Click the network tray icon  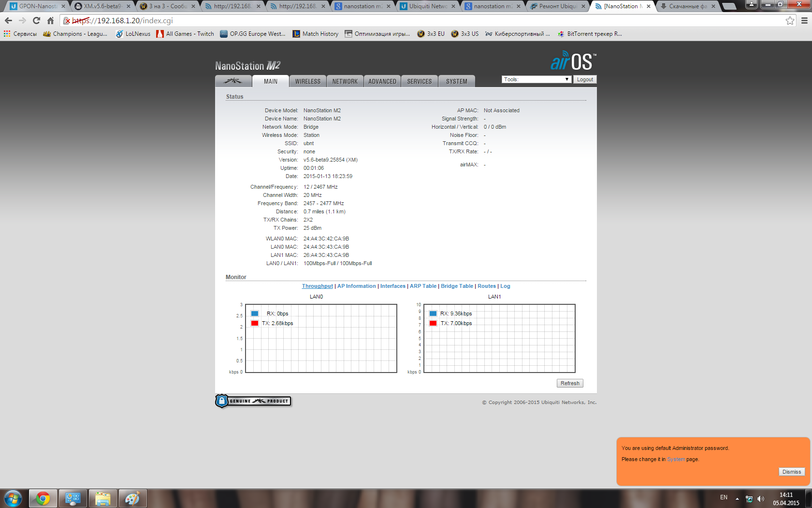(x=749, y=498)
